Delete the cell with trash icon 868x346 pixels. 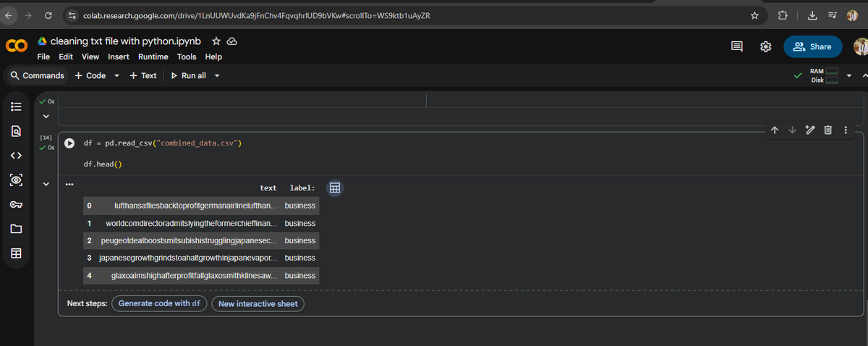828,131
